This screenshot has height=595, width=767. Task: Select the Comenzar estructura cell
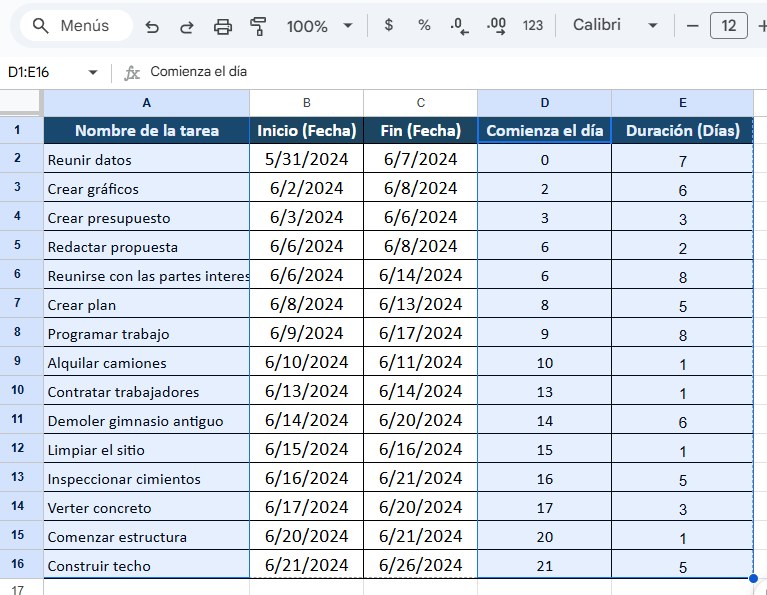pos(146,535)
